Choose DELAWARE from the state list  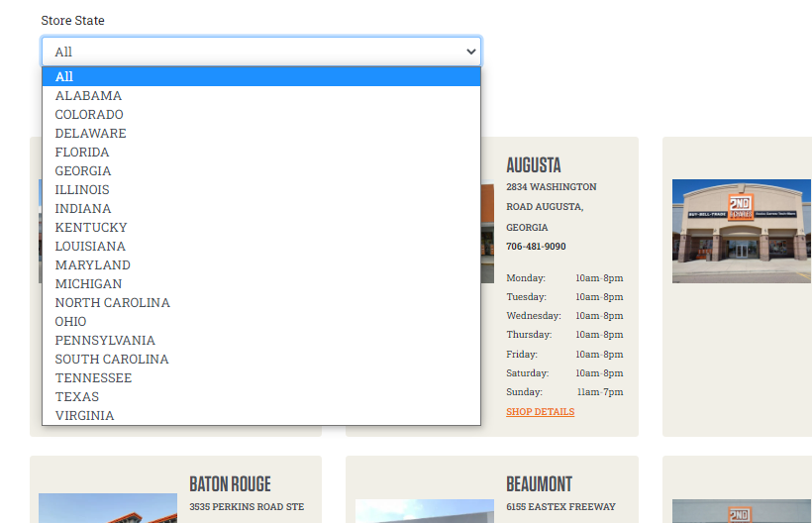tap(261, 134)
